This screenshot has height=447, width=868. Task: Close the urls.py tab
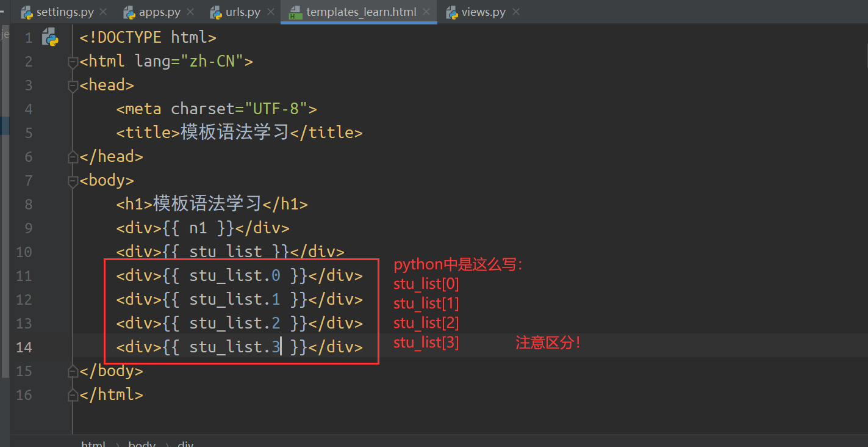[271, 12]
